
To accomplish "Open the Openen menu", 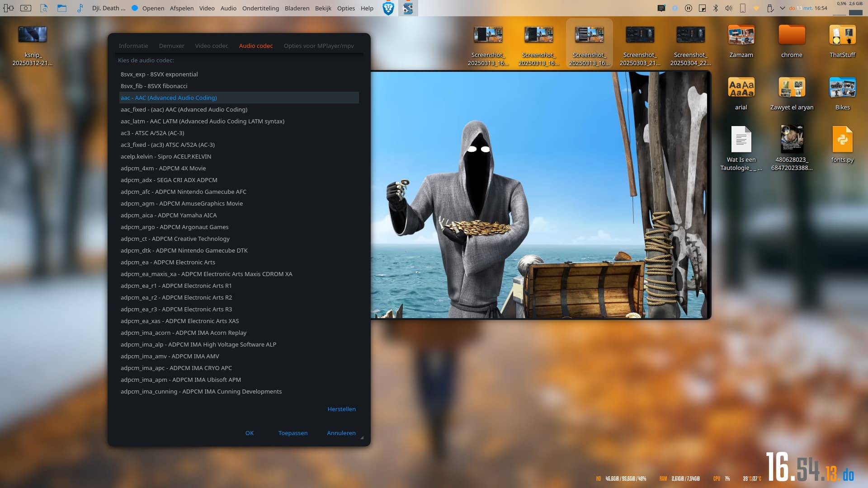I will click(x=153, y=8).
